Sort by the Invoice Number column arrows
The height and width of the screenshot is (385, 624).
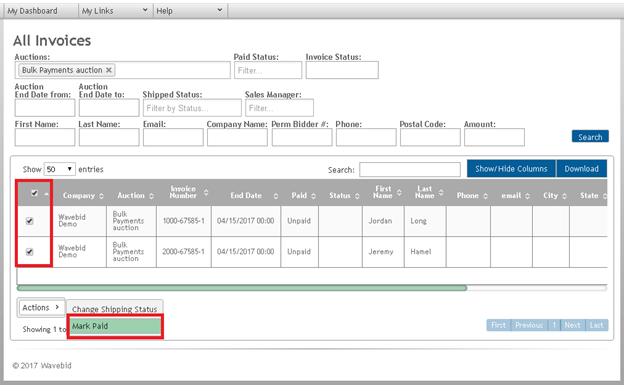click(x=206, y=192)
